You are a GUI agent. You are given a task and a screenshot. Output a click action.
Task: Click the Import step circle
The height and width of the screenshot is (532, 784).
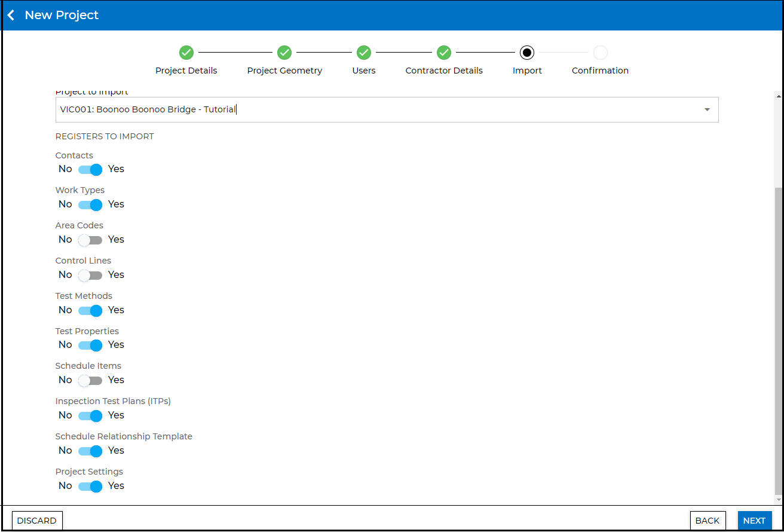click(x=527, y=53)
